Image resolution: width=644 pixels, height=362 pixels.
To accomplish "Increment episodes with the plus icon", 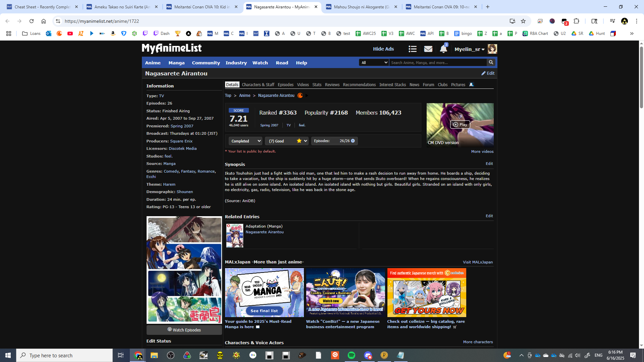I will (x=353, y=141).
